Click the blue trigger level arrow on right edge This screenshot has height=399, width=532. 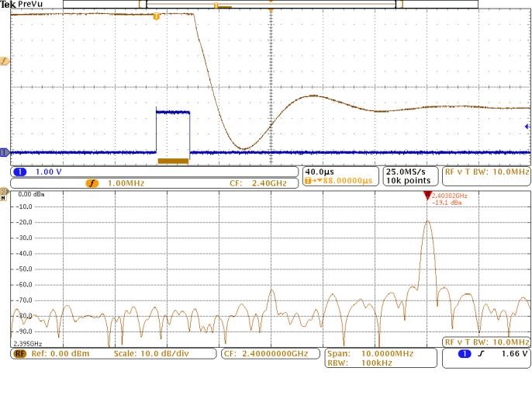[x=527, y=127]
